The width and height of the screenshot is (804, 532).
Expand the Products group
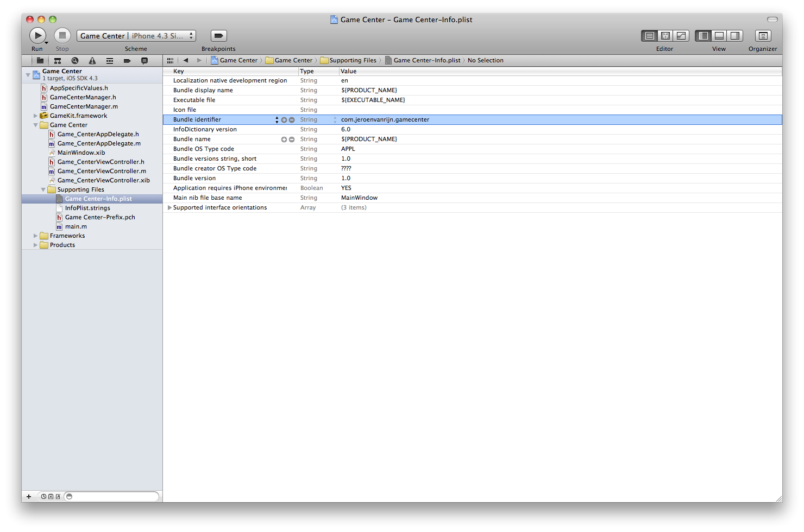tap(35, 245)
